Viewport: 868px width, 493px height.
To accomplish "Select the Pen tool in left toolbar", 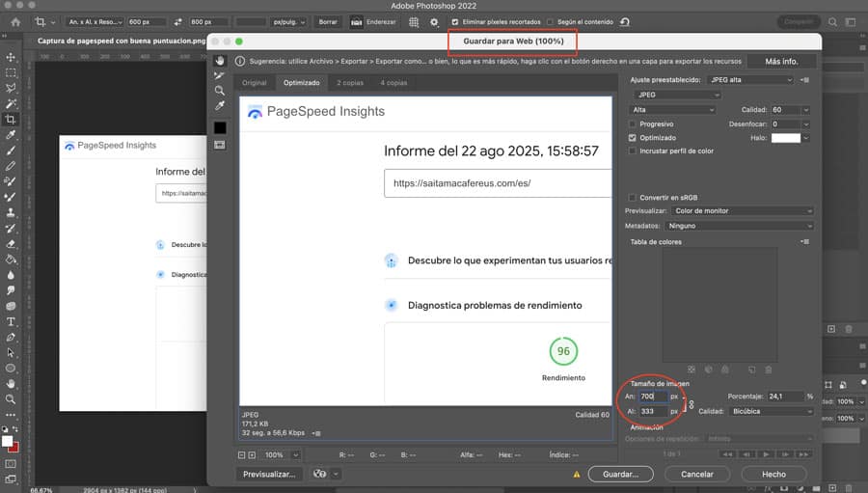I will (x=11, y=337).
